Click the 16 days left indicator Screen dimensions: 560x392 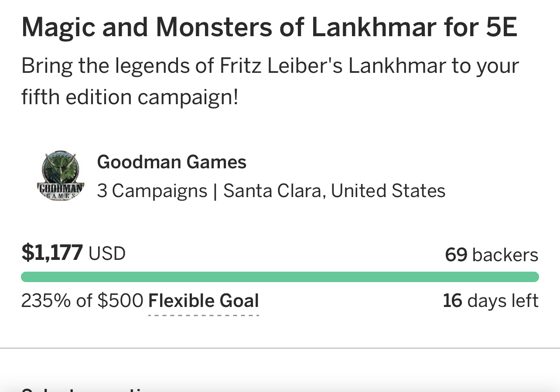pyautogui.click(x=491, y=301)
